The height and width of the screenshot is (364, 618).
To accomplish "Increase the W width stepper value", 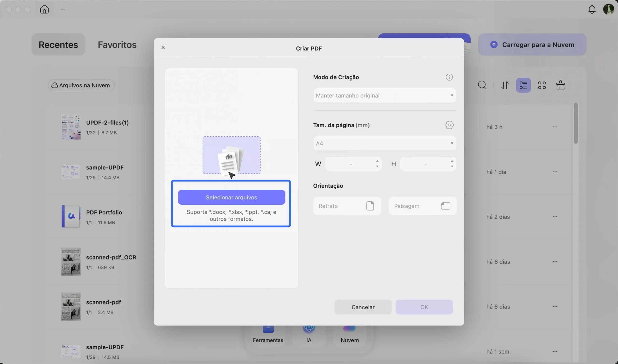I will (377, 161).
